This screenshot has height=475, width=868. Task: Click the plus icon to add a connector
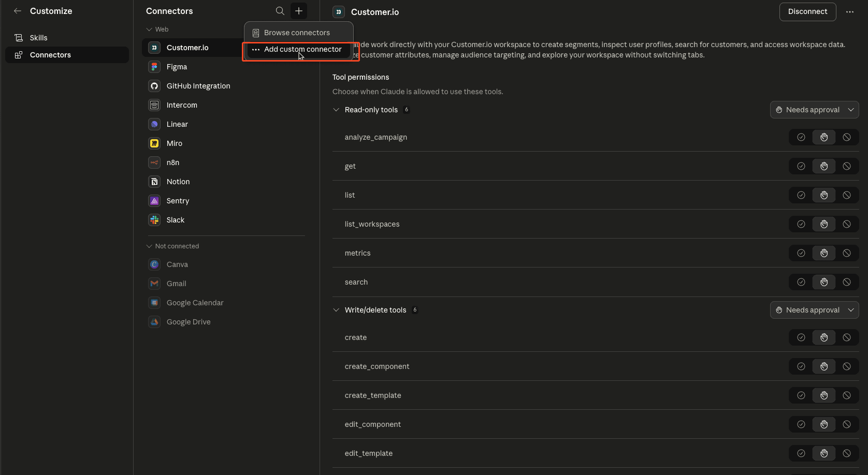(x=298, y=11)
